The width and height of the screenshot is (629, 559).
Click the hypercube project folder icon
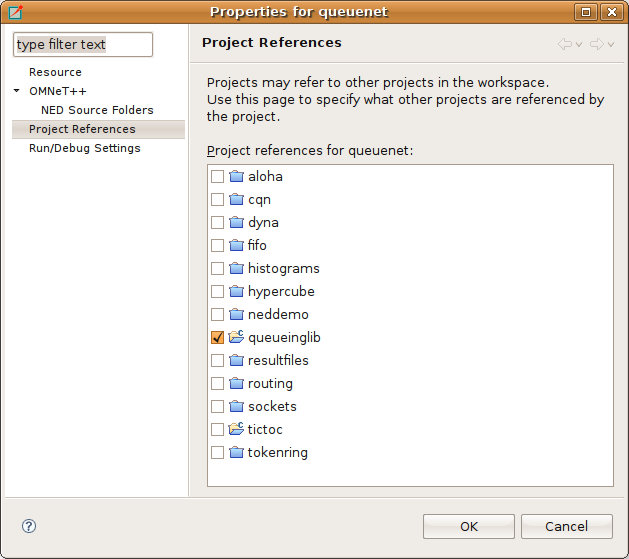[x=236, y=291]
